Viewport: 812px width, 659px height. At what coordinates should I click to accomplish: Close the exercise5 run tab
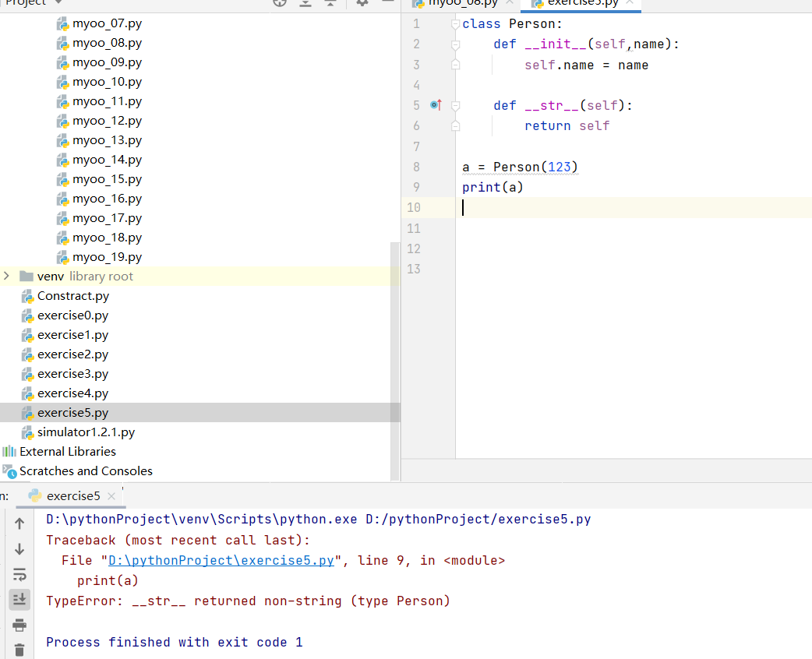tap(111, 496)
